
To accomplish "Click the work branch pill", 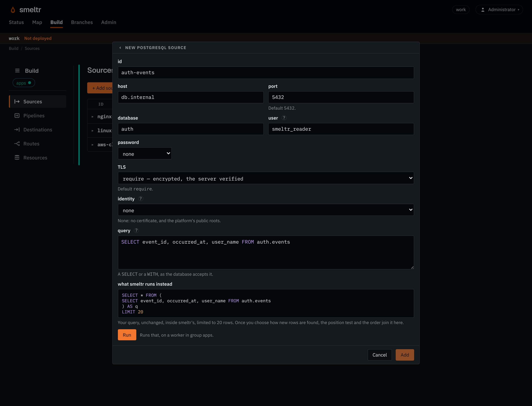I will tap(461, 10).
